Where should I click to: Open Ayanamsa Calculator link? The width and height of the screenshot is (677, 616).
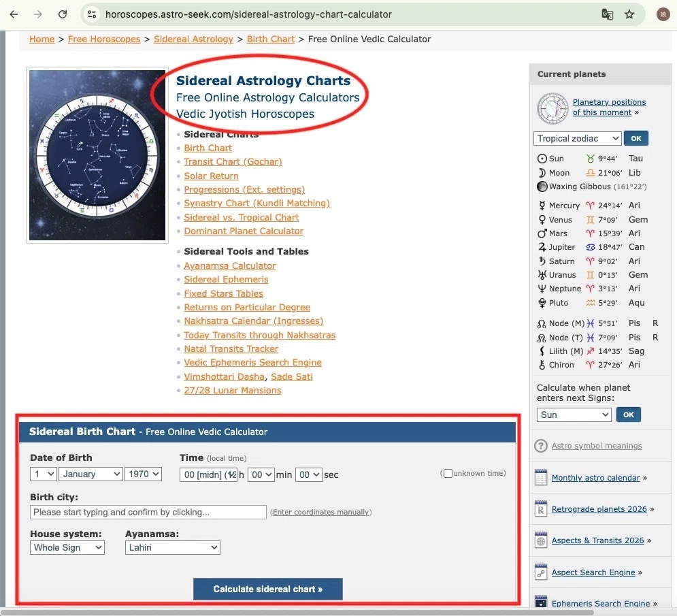coord(230,265)
